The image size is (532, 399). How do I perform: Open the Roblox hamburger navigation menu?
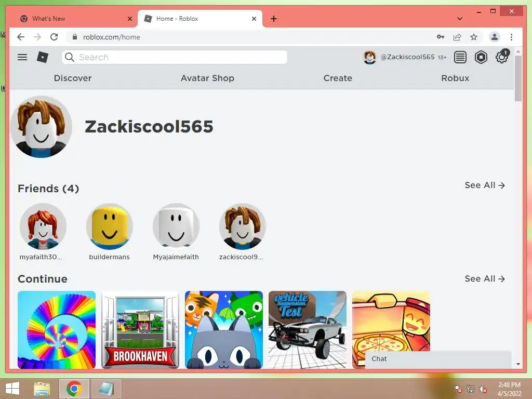[22, 57]
